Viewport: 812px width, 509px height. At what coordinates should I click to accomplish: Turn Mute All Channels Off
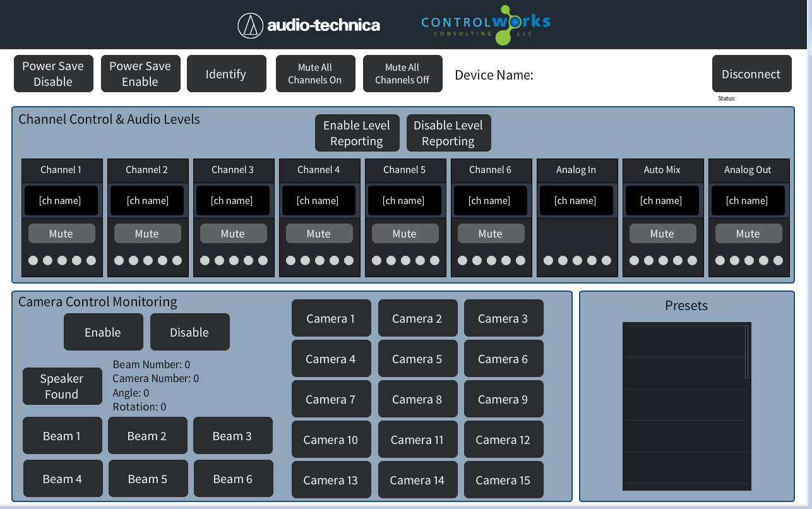[402, 74]
